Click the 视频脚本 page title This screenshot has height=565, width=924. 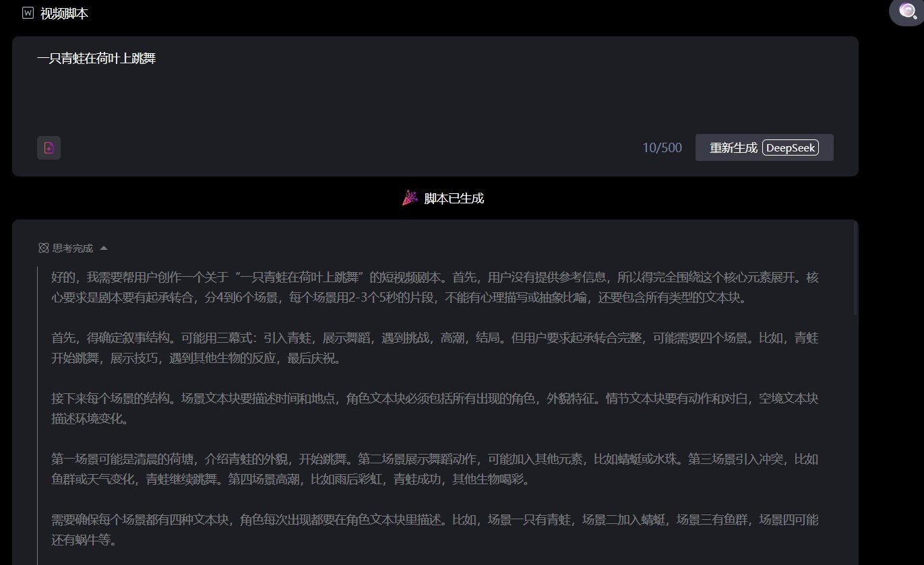click(x=64, y=13)
